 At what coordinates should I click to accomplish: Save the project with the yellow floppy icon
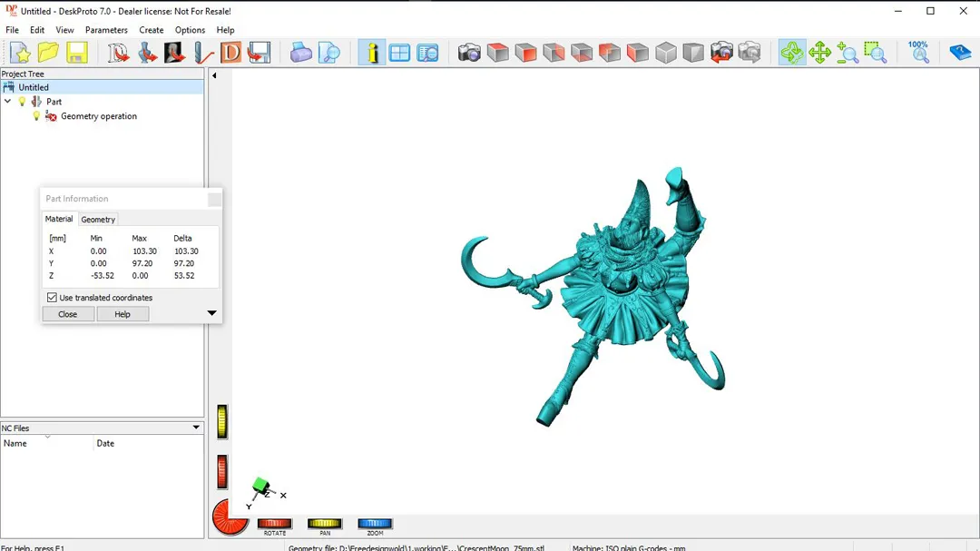77,53
